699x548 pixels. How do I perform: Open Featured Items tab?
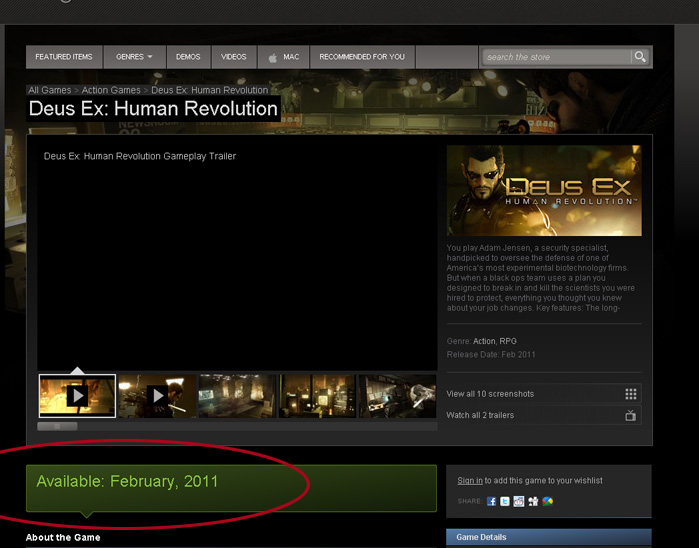[64, 57]
